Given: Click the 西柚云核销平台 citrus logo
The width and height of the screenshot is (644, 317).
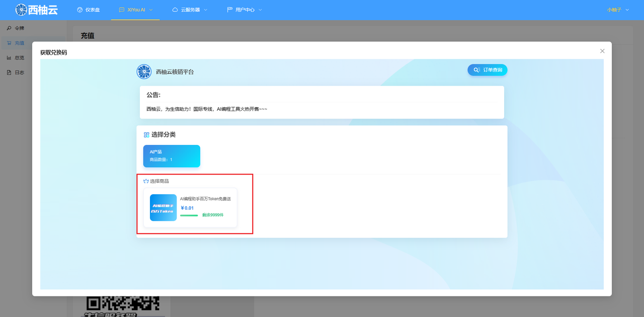Looking at the screenshot, I should click(x=144, y=71).
